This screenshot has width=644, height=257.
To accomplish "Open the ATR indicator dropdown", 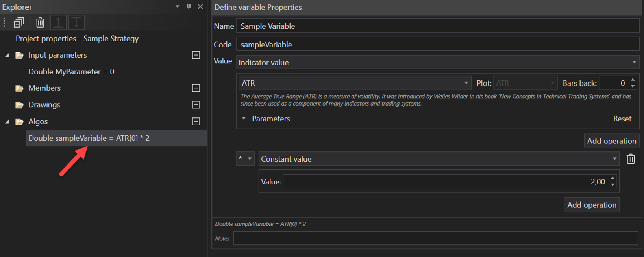I will [466, 83].
